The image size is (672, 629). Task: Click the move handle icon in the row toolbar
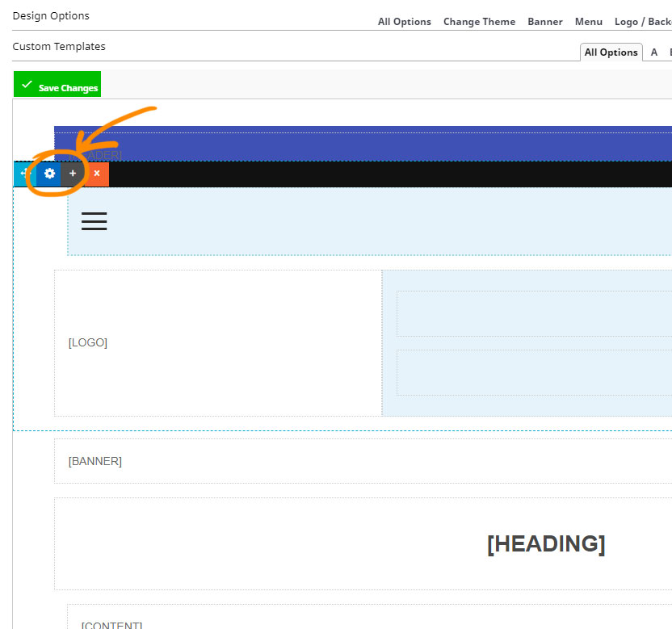pos(24,174)
